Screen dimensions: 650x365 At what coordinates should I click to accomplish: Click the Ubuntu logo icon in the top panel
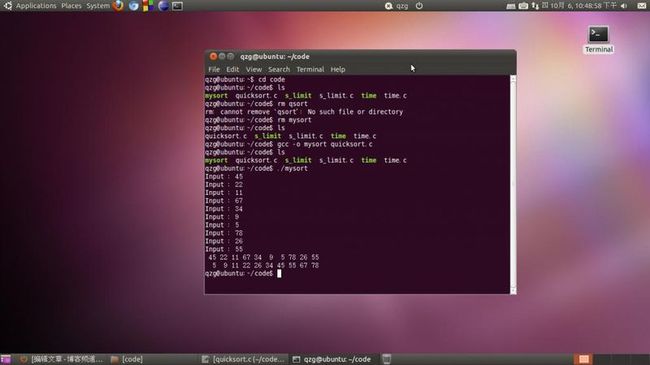point(8,5)
